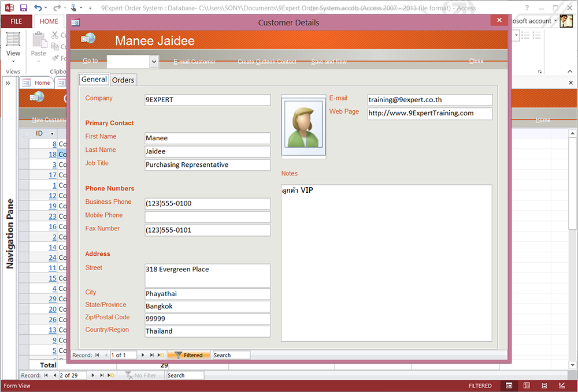Image resolution: width=578 pixels, height=392 pixels.
Task: Click inside the Search box of the record navigator
Action: pos(231,354)
